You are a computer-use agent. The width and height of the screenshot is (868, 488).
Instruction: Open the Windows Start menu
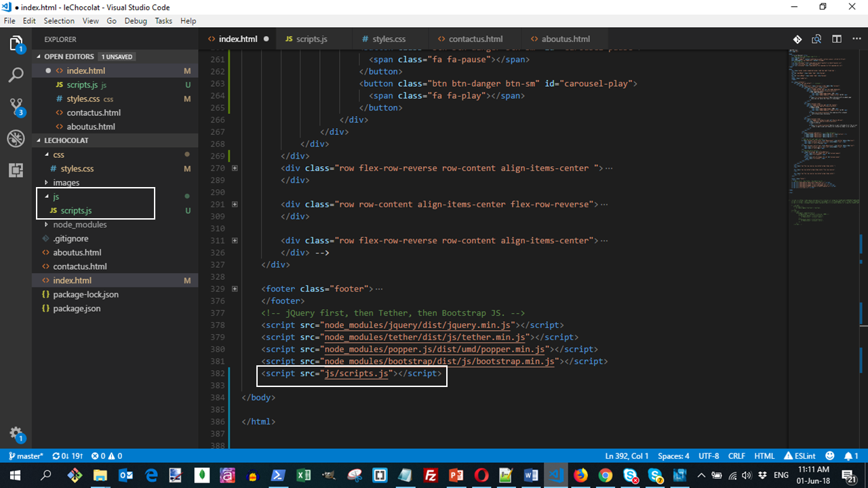click(16, 475)
